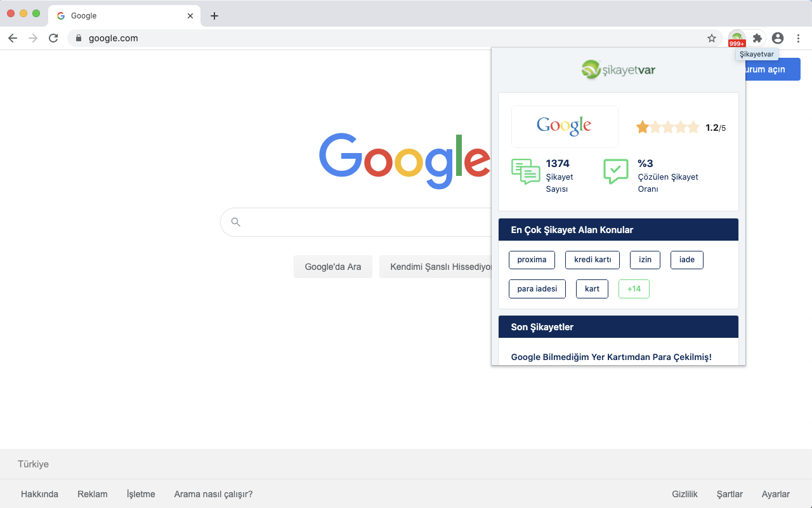Click the Şikayetvar logo in the popup
The height and width of the screenshot is (508, 812).
pyautogui.click(x=617, y=70)
